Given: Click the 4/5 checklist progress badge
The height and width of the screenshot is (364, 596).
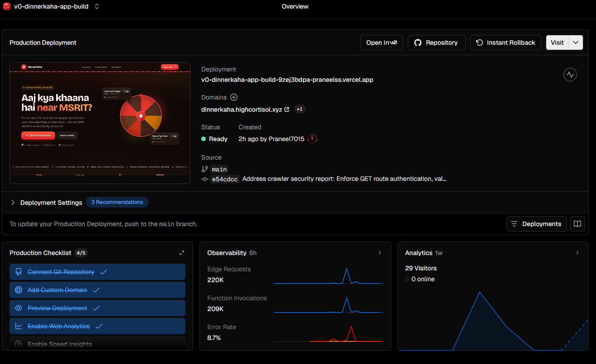Looking at the screenshot, I should click(81, 253).
